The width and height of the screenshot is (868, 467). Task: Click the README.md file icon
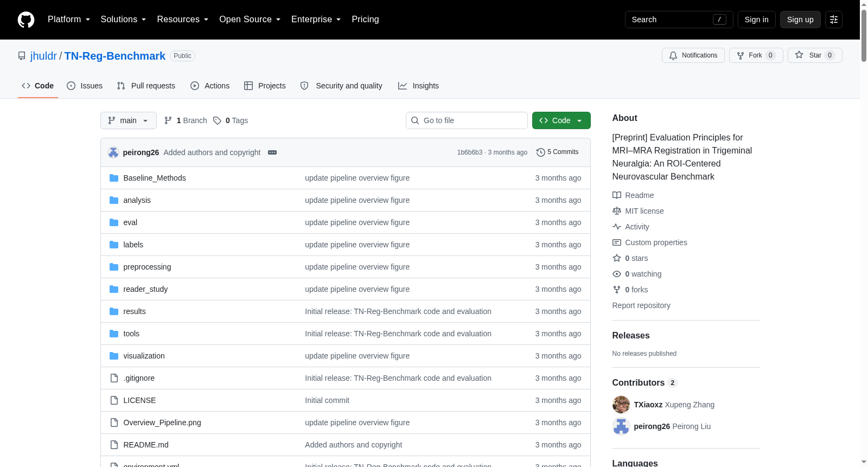point(114,445)
